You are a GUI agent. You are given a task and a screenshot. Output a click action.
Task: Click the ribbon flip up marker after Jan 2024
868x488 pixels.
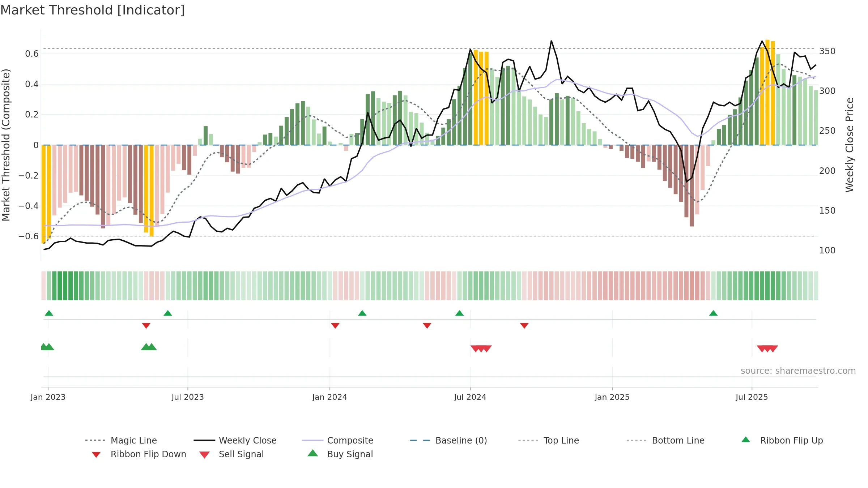point(362,313)
